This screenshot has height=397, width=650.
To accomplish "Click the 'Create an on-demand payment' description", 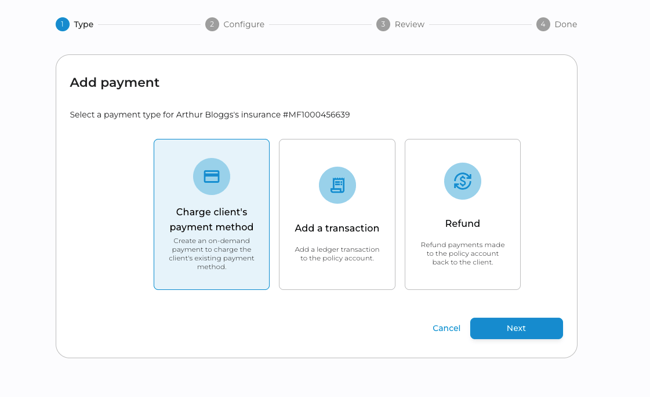I will coord(211,254).
